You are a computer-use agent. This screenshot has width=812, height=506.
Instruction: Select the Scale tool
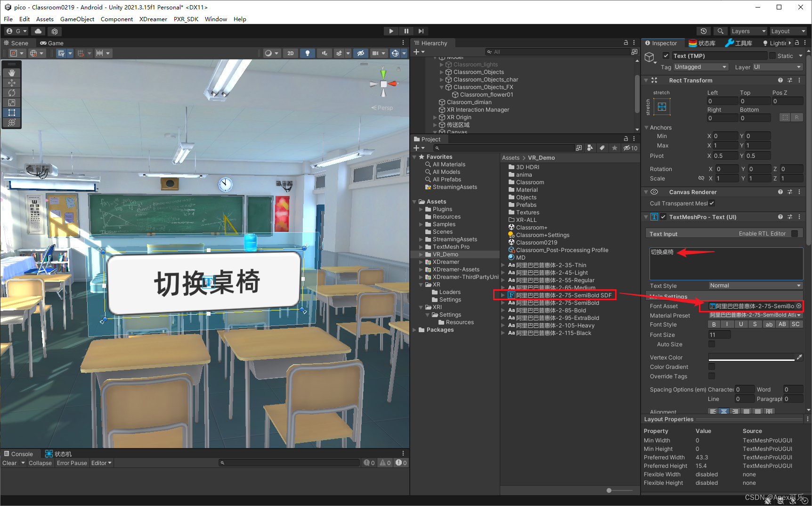tap(12, 103)
